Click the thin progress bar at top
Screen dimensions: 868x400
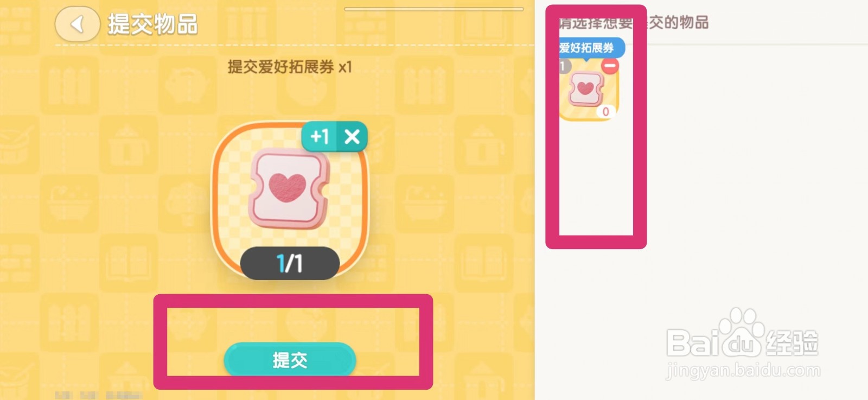[434, 9]
